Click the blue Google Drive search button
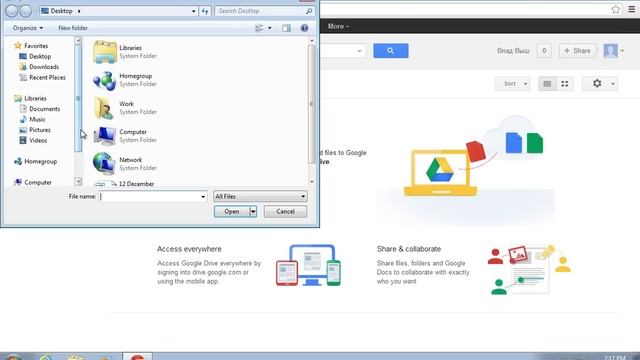The height and width of the screenshot is (360, 640). coord(391,51)
